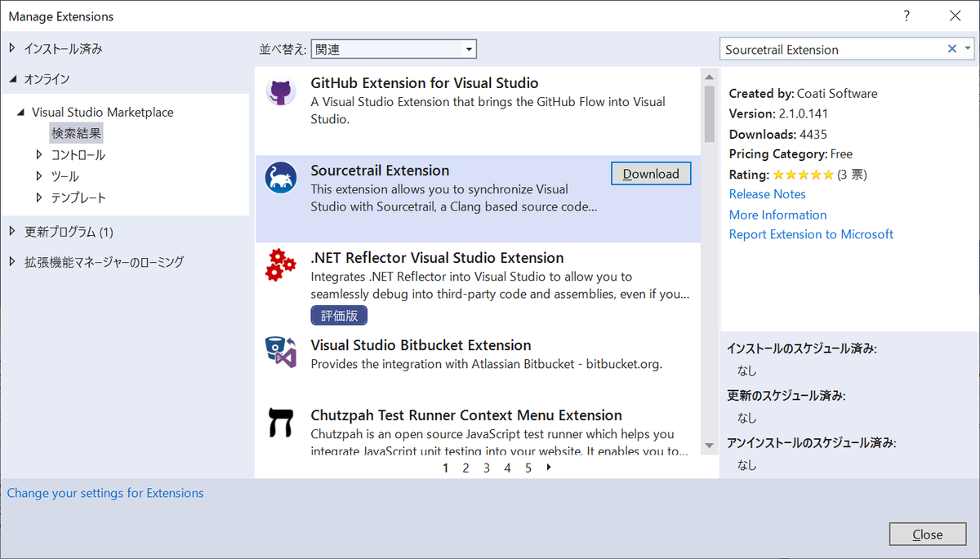This screenshot has width=980, height=559.
Task: Select the テンプレート category
Action: click(78, 197)
